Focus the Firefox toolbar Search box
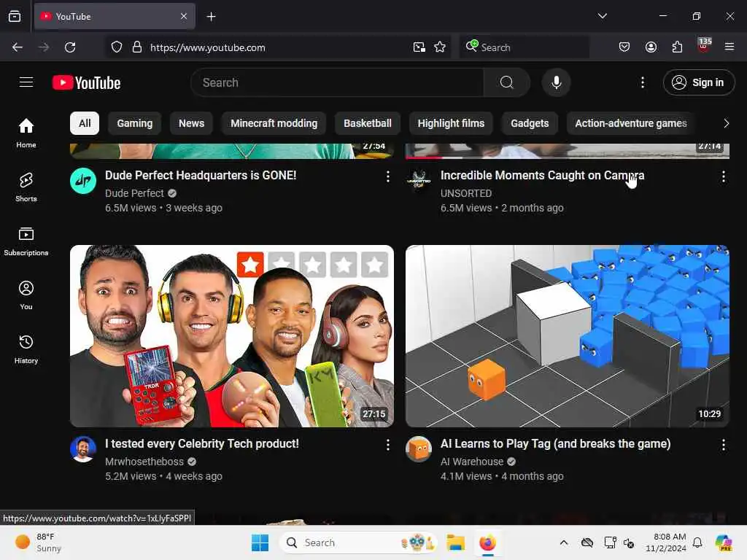This screenshot has width=747, height=560. click(x=525, y=47)
